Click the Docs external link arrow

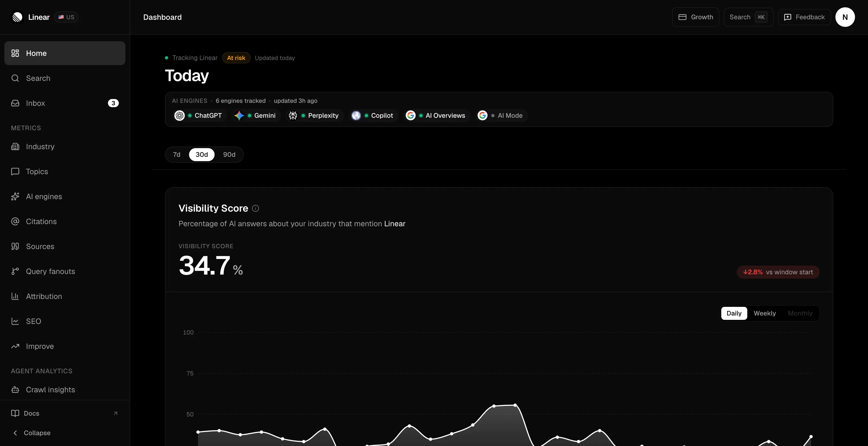coord(116,413)
